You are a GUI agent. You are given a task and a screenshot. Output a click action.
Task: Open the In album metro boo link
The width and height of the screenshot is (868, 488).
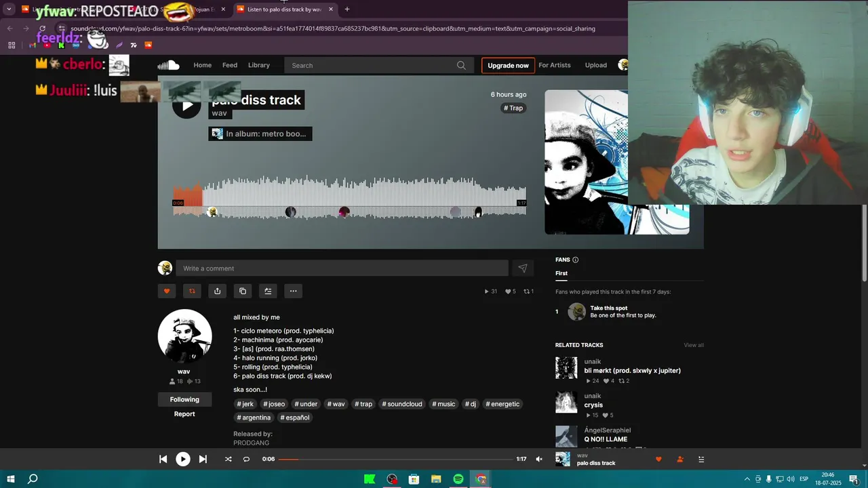pos(260,134)
